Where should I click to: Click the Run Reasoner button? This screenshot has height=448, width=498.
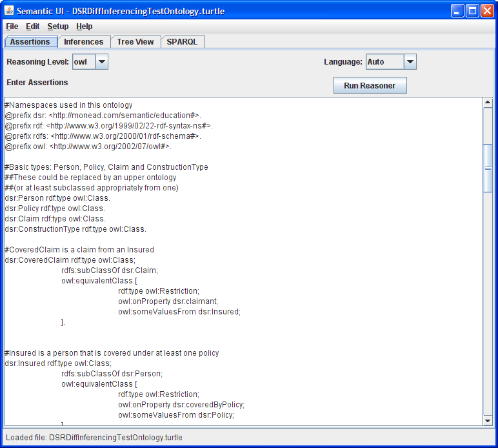click(x=370, y=85)
